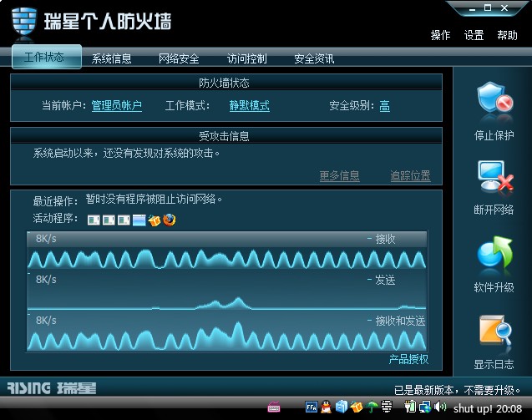Open the 设置 menu
Screen dimensions: 532x420
click(x=474, y=35)
